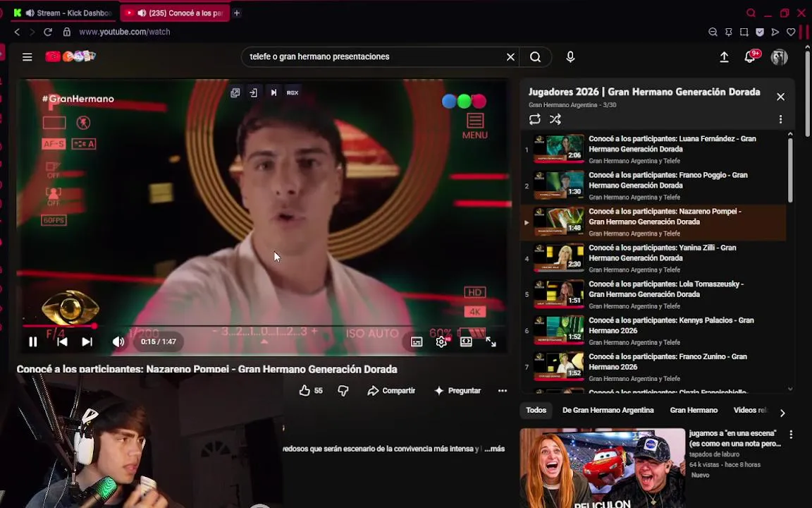Open a new browser tab
This screenshot has width=812, height=508.
click(237, 13)
